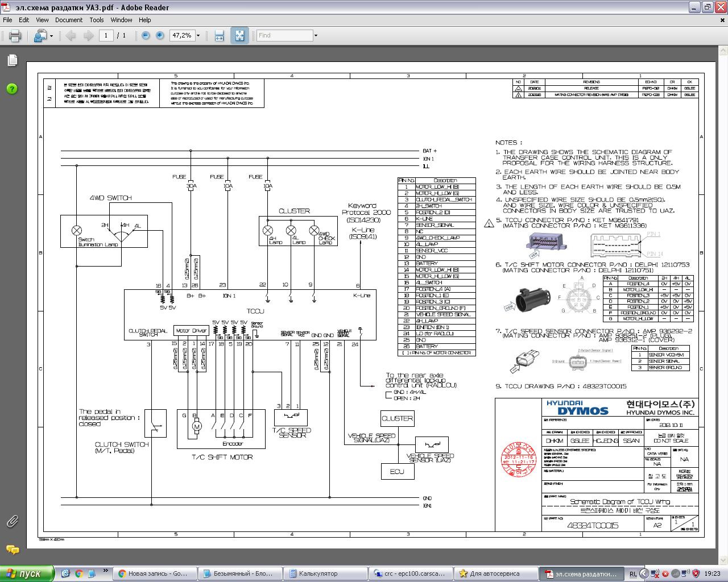
Task: Open the Tools menu
Action: pyautogui.click(x=97, y=20)
